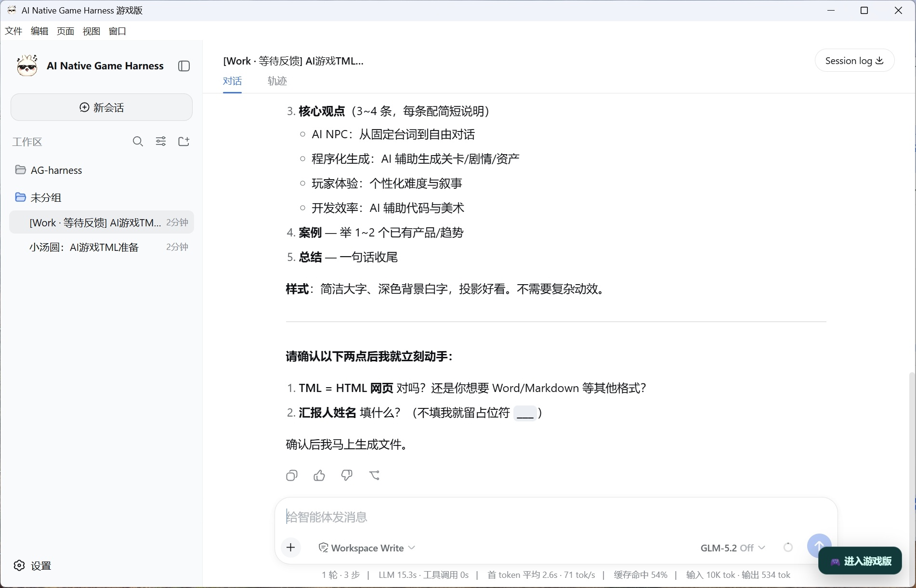Open GLM-5.2 model selector dropdown
The image size is (916, 588).
(x=733, y=548)
